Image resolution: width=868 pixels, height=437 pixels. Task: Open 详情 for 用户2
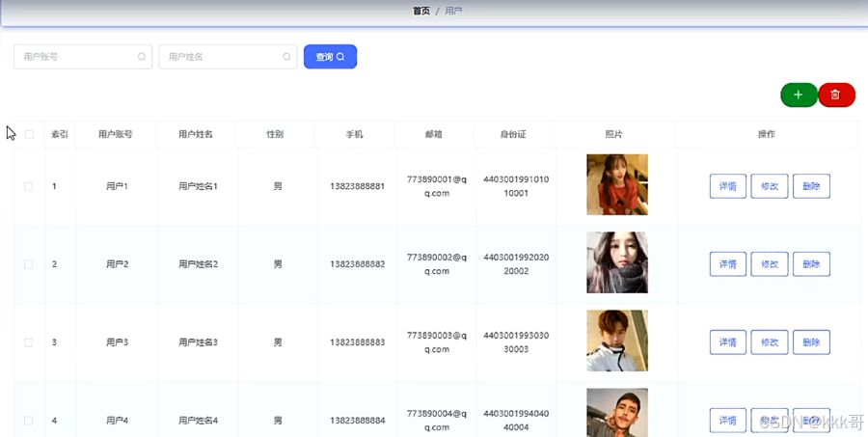click(727, 264)
